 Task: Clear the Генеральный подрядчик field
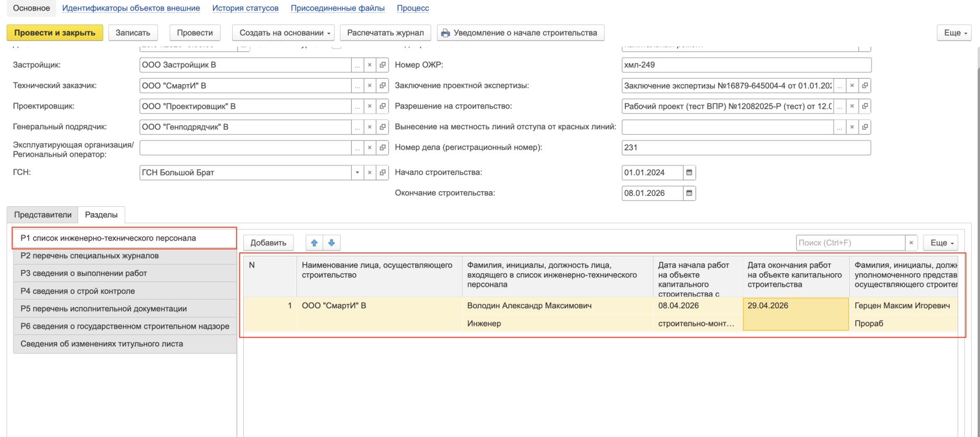[370, 127]
